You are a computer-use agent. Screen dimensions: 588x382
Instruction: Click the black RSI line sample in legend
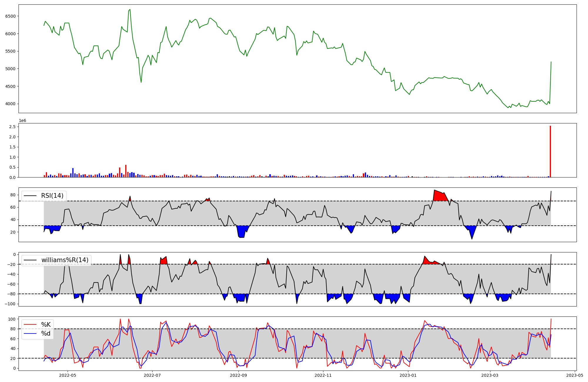(30, 196)
